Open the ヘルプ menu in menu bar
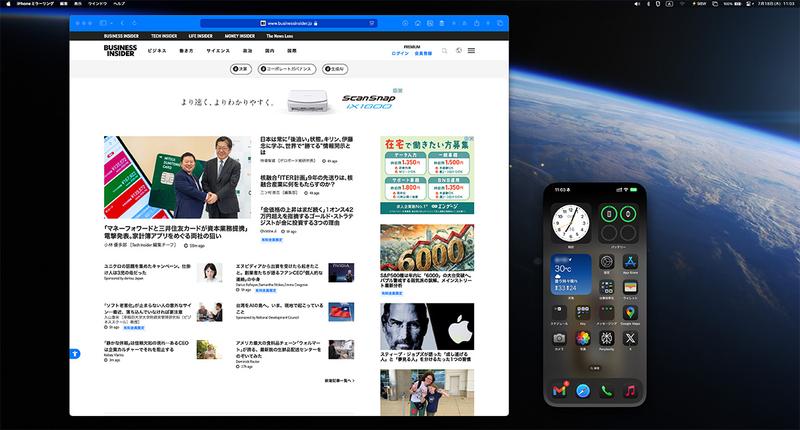The width and height of the screenshot is (800, 430). point(119,4)
